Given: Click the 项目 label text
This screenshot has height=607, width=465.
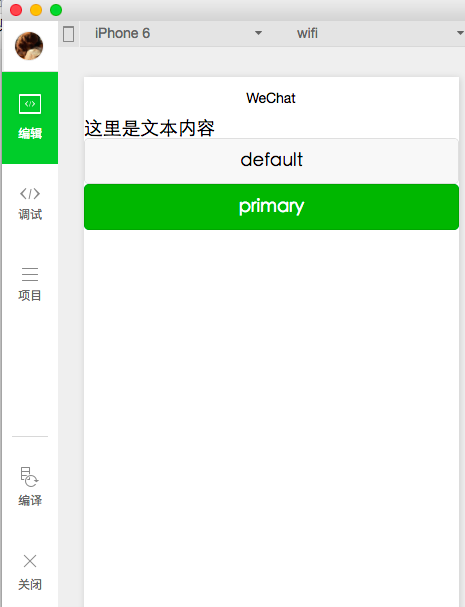Looking at the screenshot, I should [x=30, y=295].
